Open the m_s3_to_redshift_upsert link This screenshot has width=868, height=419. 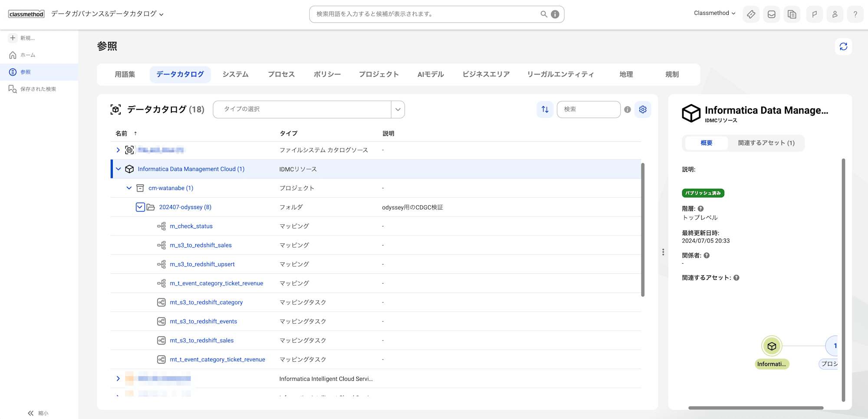[x=202, y=264]
